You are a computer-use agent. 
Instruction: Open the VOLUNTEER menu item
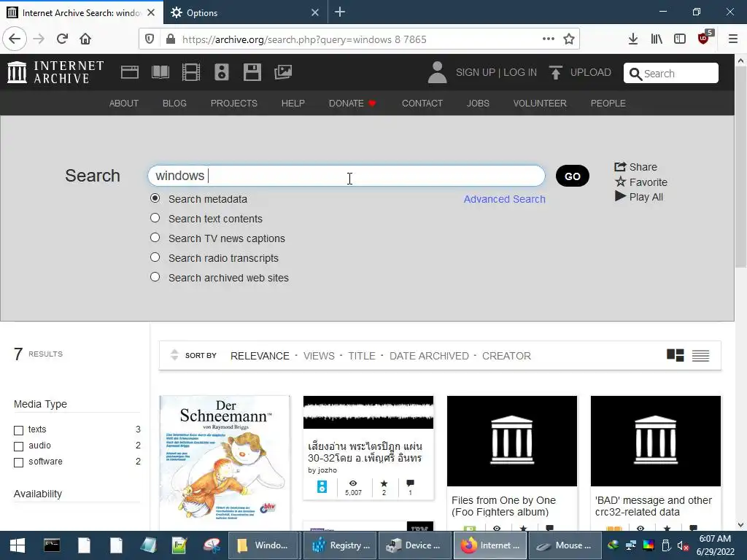pyautogui.click(x=540, y=103)
